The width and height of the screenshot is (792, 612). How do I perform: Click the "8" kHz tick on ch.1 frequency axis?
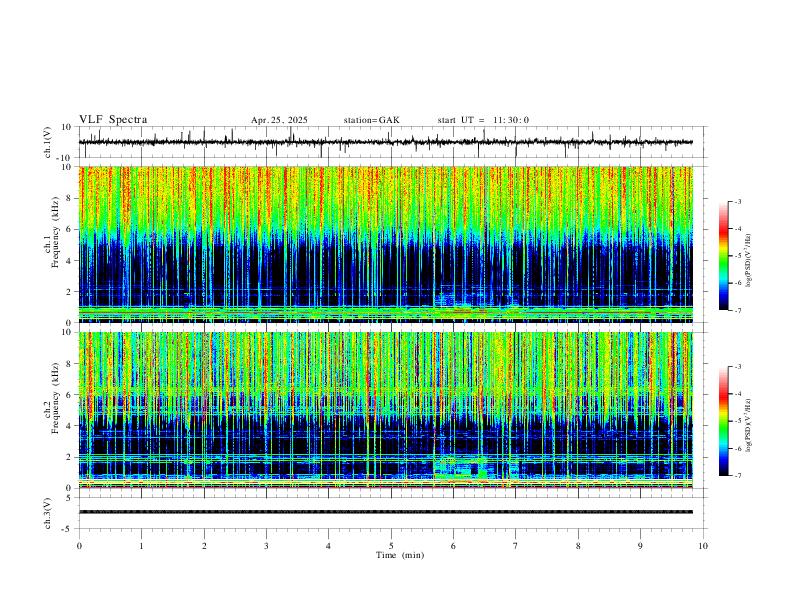70,198
